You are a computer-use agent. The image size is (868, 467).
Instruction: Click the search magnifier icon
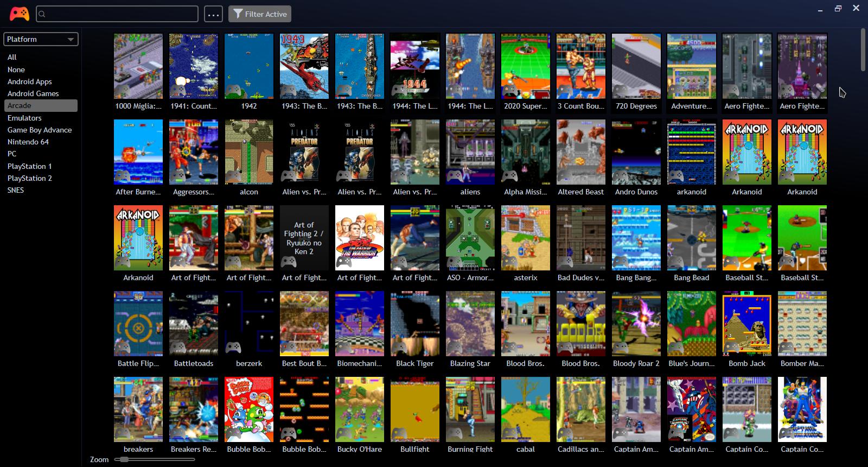pos(42,14)
